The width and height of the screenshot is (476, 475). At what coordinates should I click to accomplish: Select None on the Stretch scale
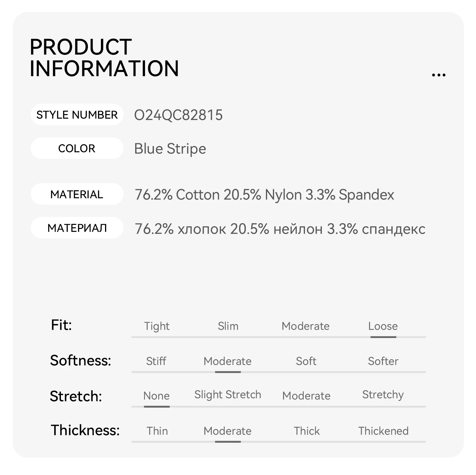click(156, 396)
